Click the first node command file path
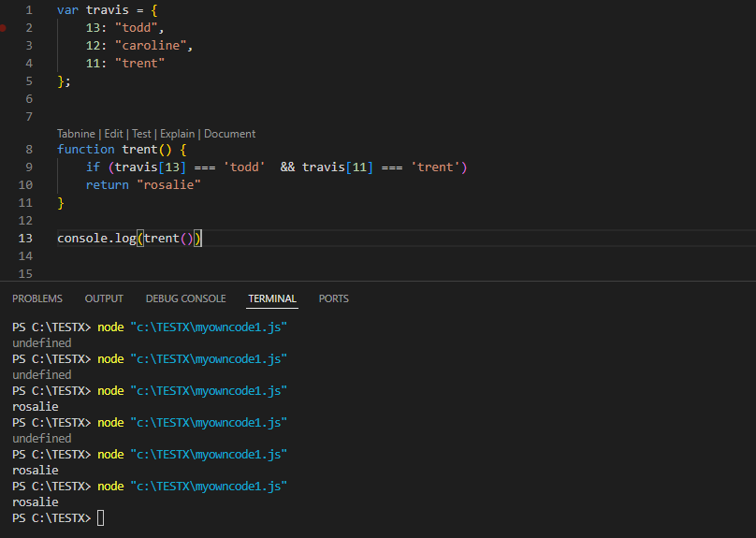The image size is (756, 538). pos(209,327)
